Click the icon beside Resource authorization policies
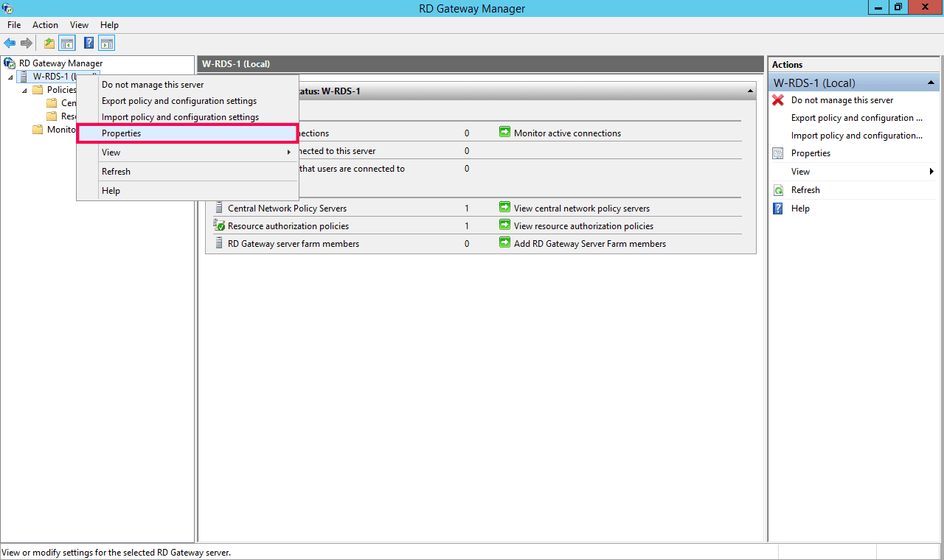The width and height of the screenshot is (944, 560). pos(219,225)
